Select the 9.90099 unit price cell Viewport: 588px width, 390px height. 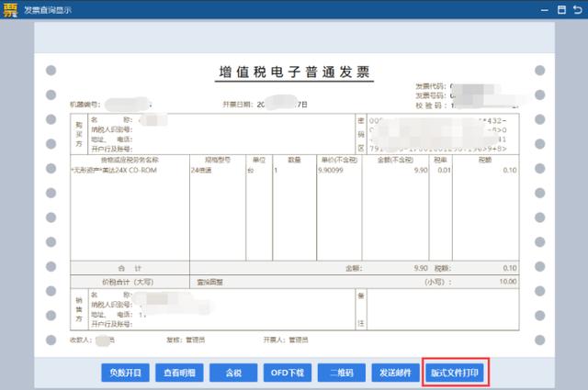[x=331, y=170]
